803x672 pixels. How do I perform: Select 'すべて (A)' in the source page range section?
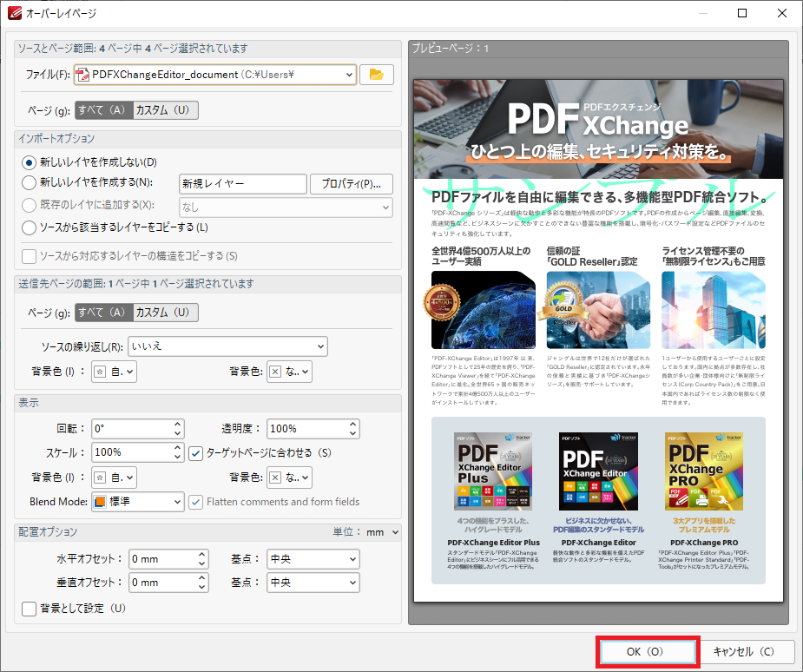click(x=104, y=110)
